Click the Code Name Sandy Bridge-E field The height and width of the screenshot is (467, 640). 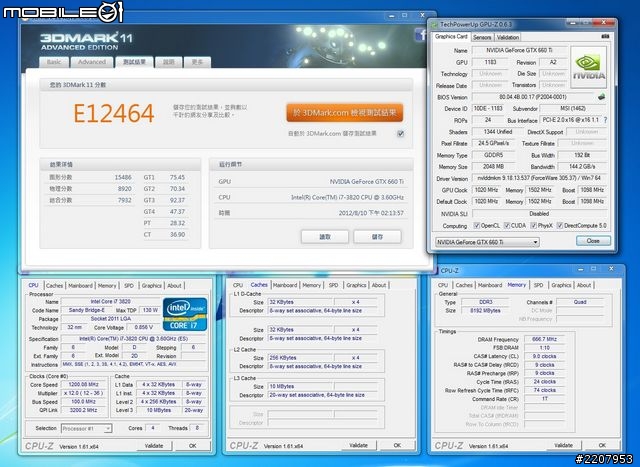pos(87,310)
